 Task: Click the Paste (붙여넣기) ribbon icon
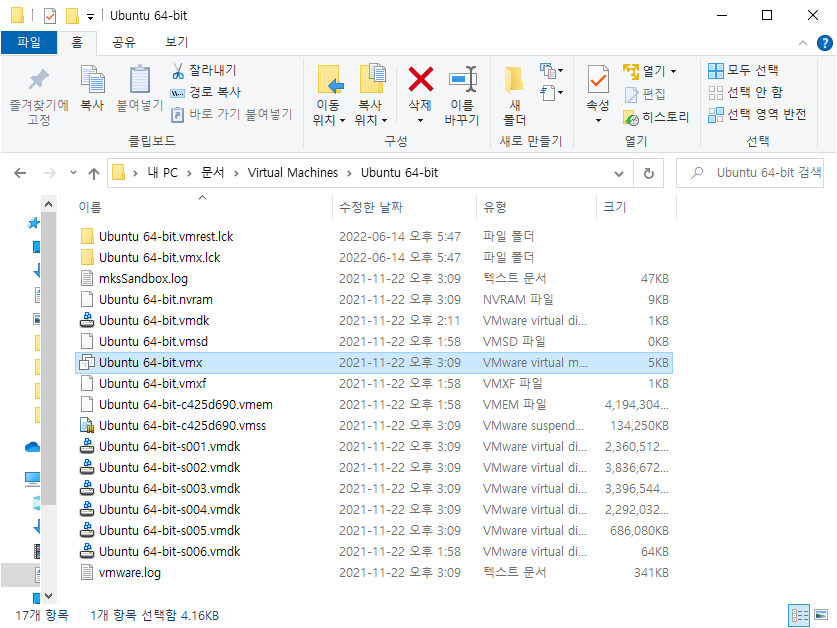click(x=140, y=89)
